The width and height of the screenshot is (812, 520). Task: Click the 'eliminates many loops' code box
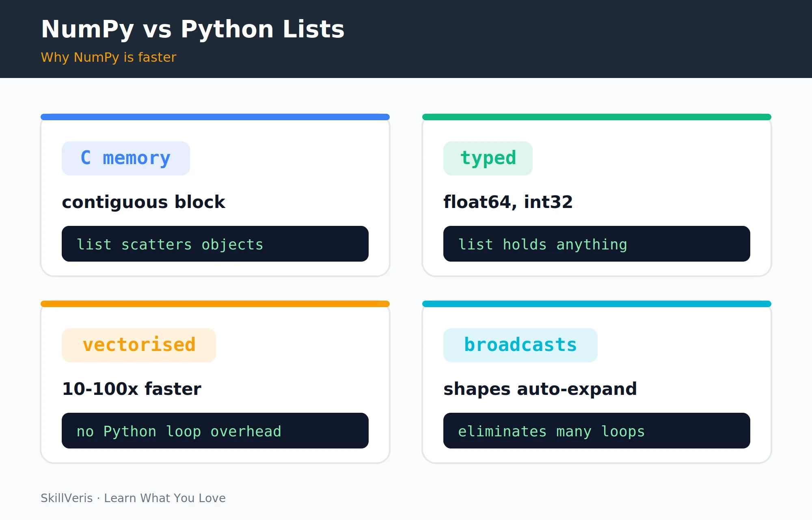(597, 431)
